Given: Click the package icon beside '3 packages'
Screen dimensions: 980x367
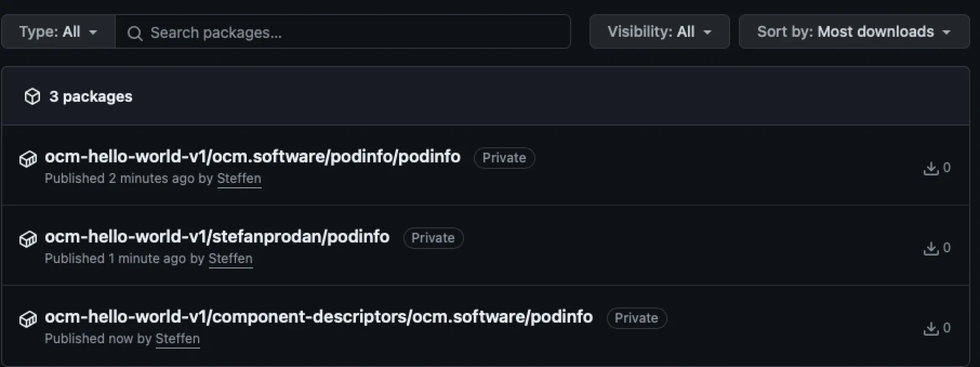Looking at the screenshot, I should click(x=32, y=96).
